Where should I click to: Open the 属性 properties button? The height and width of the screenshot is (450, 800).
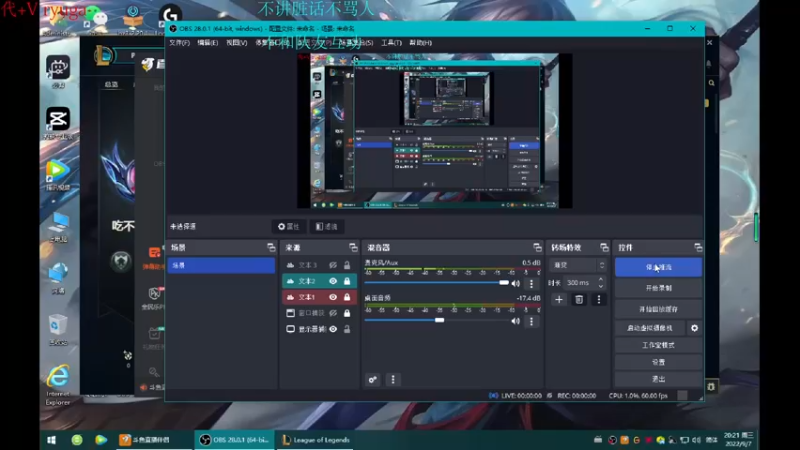tap(289, 227)
